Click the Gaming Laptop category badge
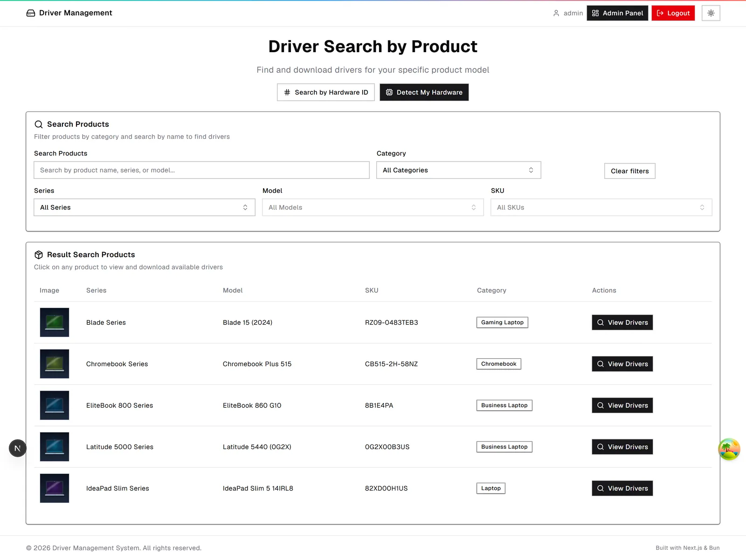The height and width of the screenshot is (560, 746). [502, 322]
